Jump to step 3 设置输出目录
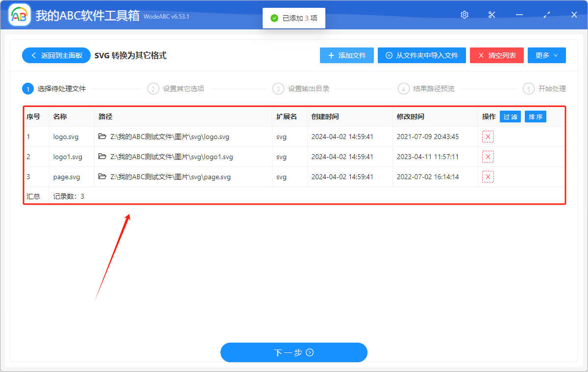588x372 pixels. click(x=302, y=89)
